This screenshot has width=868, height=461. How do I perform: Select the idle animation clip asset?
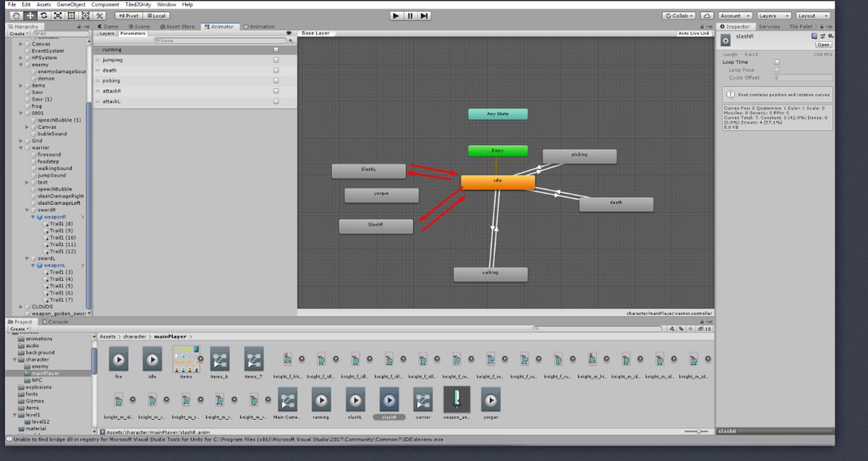152,358
